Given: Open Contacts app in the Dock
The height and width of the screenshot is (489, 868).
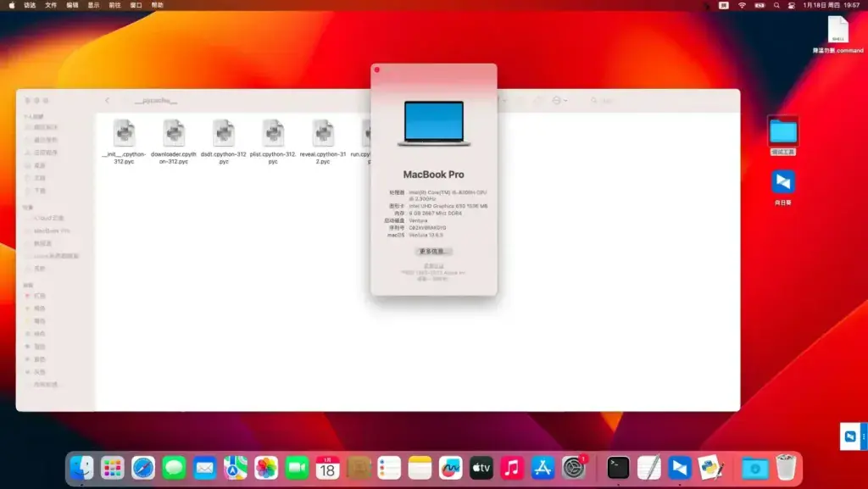Looking at the screenshot, I should point(359,469).
